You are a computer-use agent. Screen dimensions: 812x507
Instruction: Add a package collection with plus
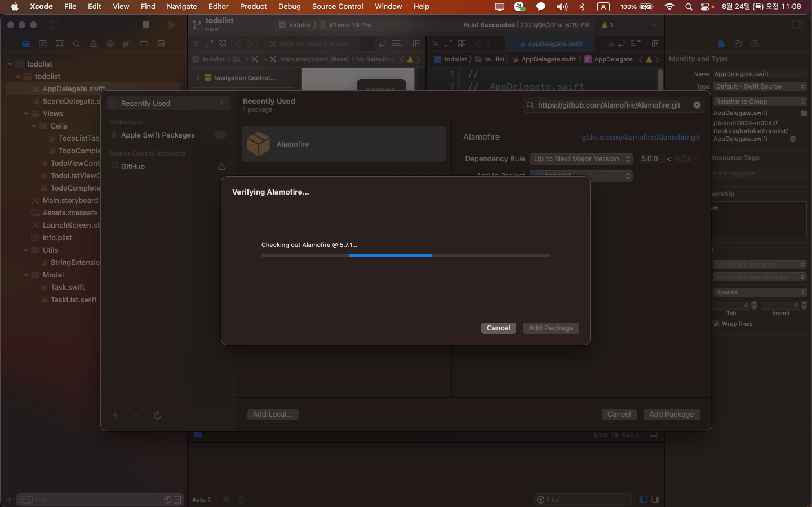[x=116, y=415]
